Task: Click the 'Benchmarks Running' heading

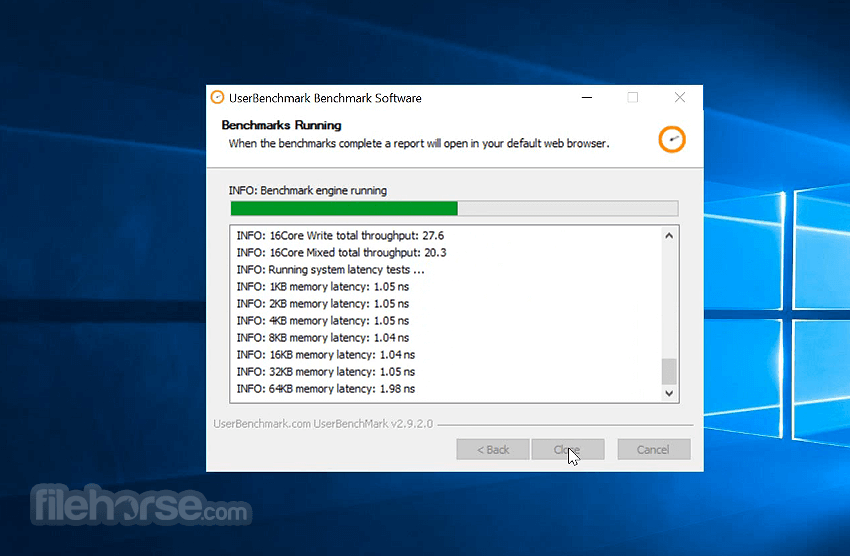Action: pos(281,125)
